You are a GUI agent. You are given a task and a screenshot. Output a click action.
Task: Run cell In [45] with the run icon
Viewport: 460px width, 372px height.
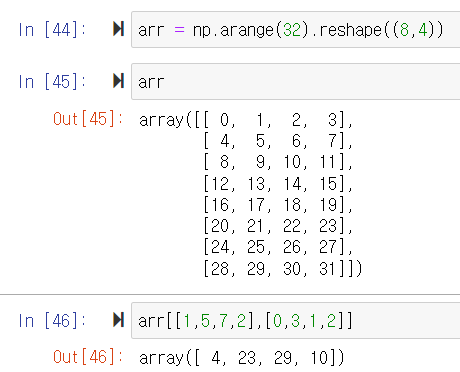[x=119, y=81]
